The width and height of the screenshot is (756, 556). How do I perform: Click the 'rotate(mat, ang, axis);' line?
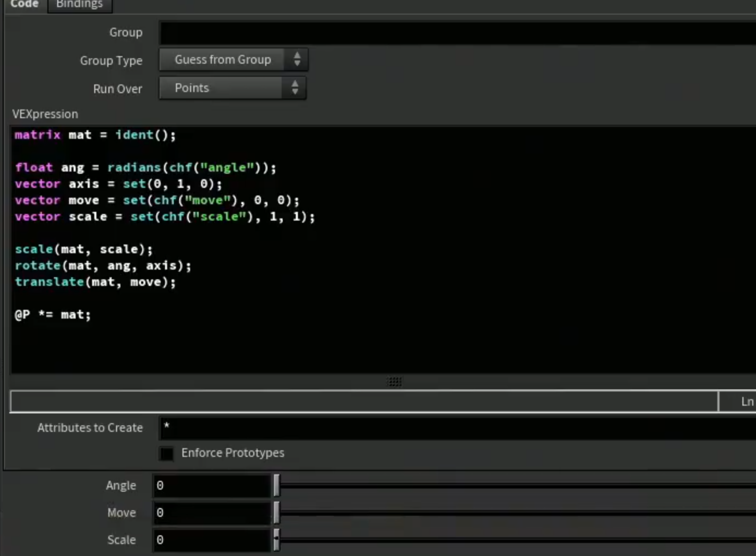pos(103,266)
